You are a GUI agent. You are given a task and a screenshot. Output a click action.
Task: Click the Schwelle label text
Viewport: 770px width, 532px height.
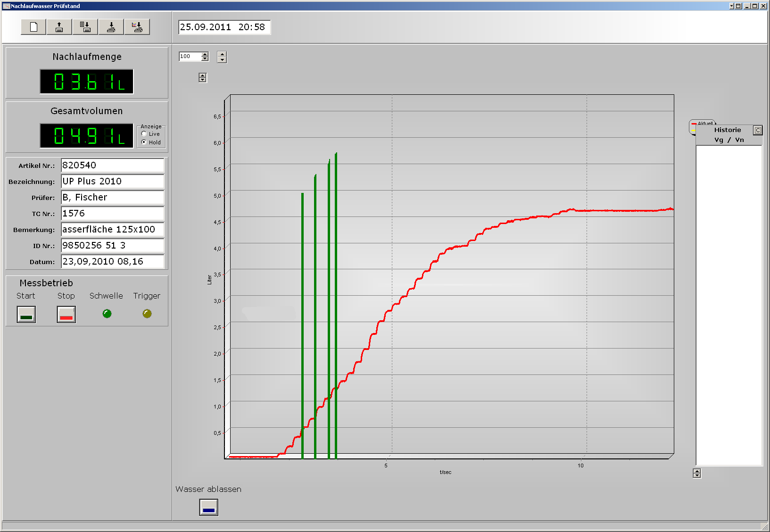pos(106,296)
